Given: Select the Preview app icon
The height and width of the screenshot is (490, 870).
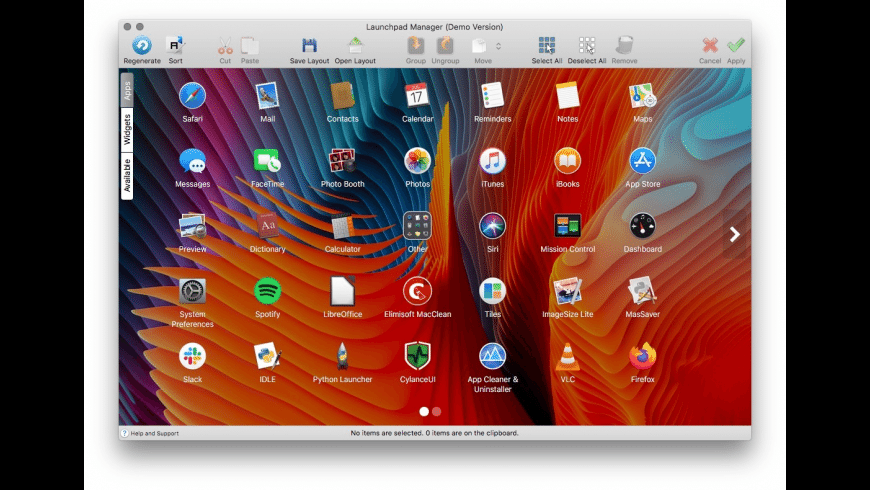Looking at the screenshot, I should (x=193, y=226).
